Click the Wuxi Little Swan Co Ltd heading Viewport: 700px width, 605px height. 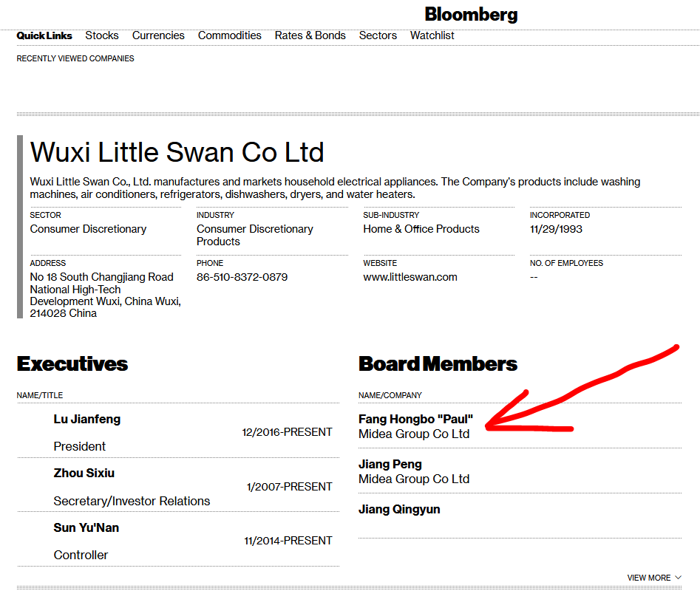pos(177,152)
